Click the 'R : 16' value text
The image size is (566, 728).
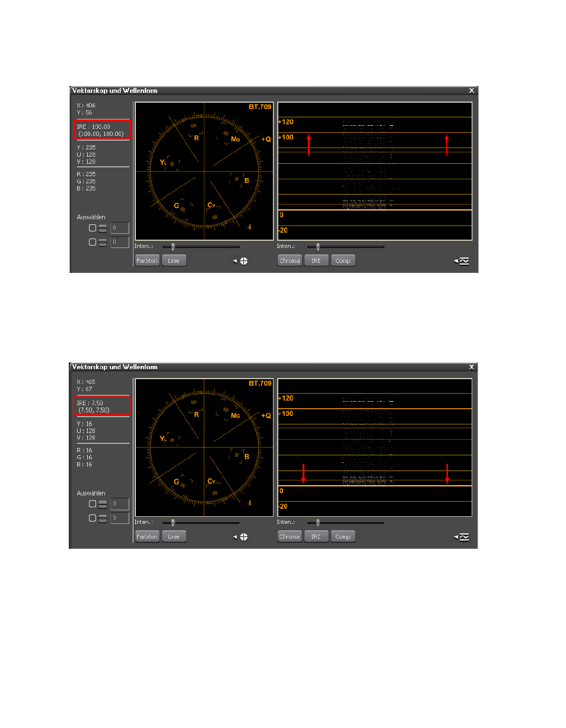point(85,450)
